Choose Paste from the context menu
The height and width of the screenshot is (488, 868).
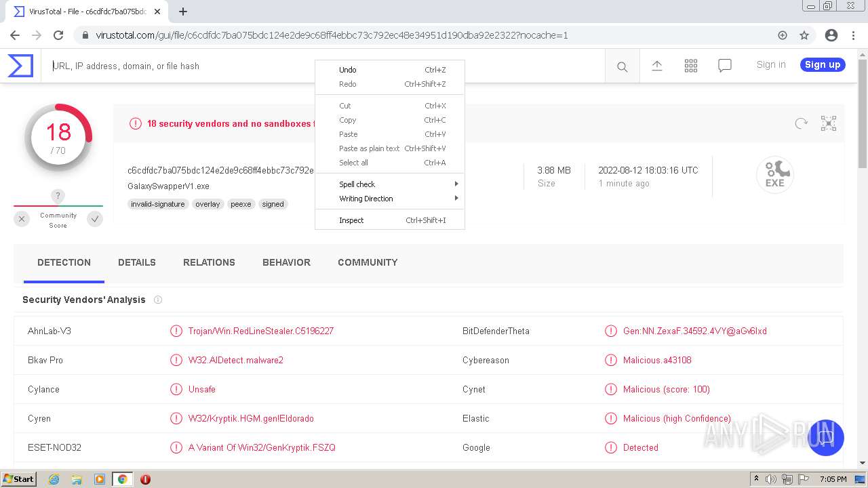click(390, 134)
